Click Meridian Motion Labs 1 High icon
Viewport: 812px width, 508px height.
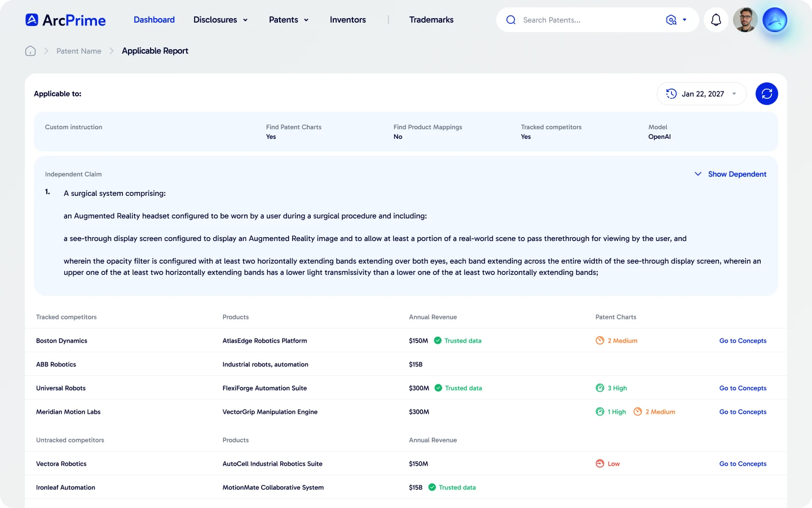600,411
